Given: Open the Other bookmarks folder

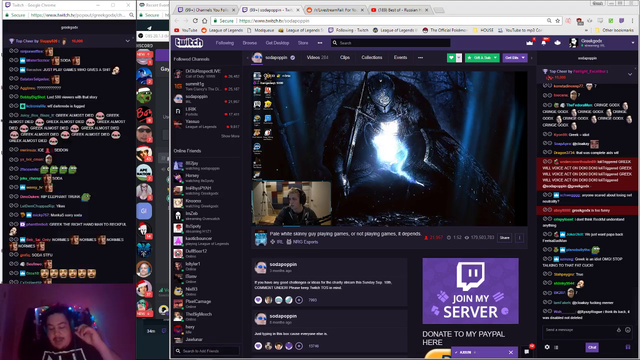Looking at the screenshot, I should pos(614,30).
